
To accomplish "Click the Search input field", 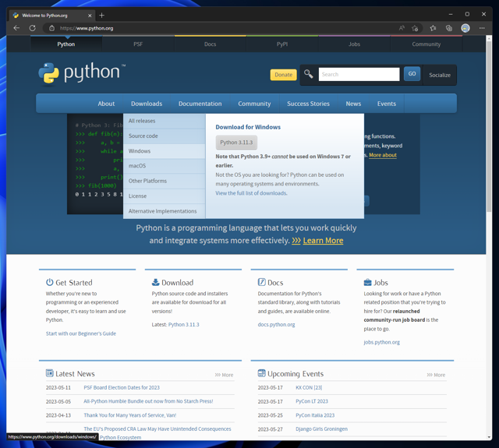I will (x=359, y=74).
